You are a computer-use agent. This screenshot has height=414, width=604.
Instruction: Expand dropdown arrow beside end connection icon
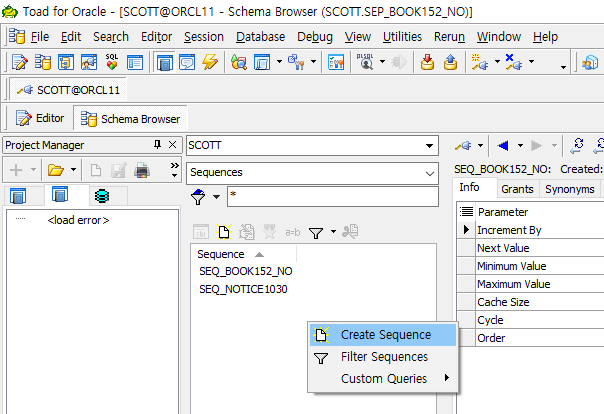pos(532,61)
